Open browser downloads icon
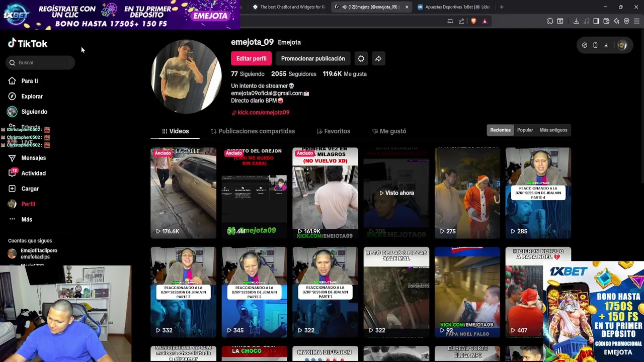The image size is (644, 362). [x=576, y=21]
